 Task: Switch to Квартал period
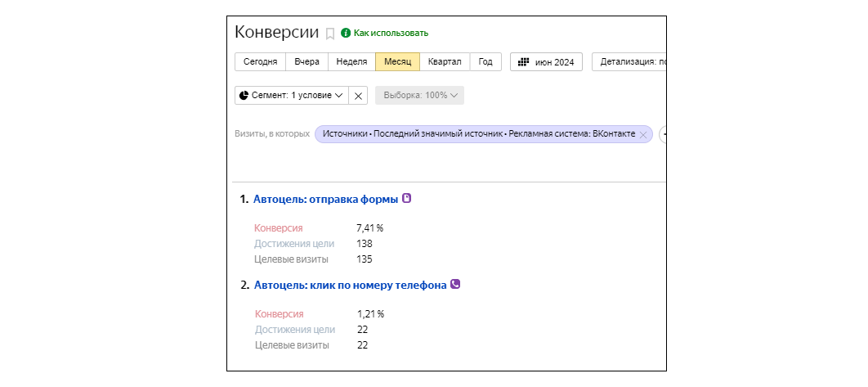[x=445, y=62]
